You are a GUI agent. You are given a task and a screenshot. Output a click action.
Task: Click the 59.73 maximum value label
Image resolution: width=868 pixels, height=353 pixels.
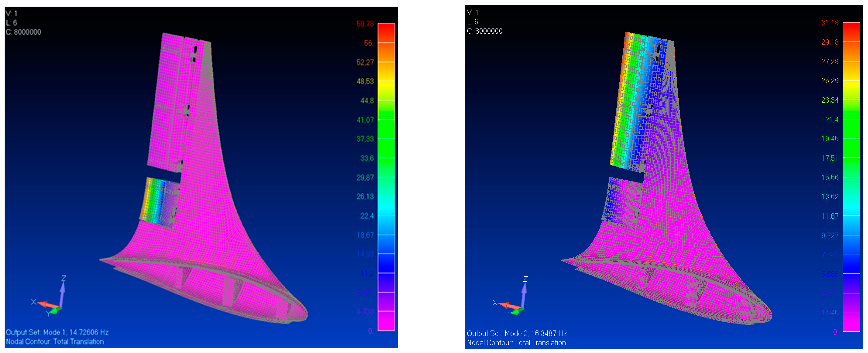click(x=365, y=24)
